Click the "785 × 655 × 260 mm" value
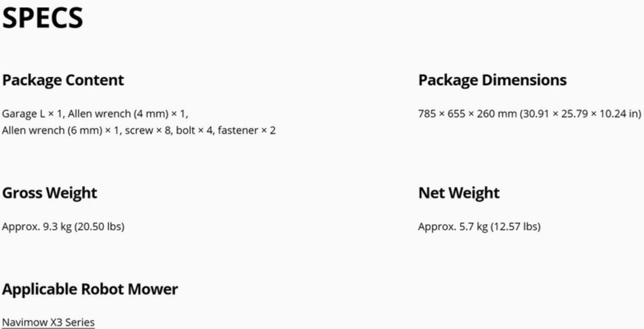This screenshot has width=644, height=329. [467, 114]
